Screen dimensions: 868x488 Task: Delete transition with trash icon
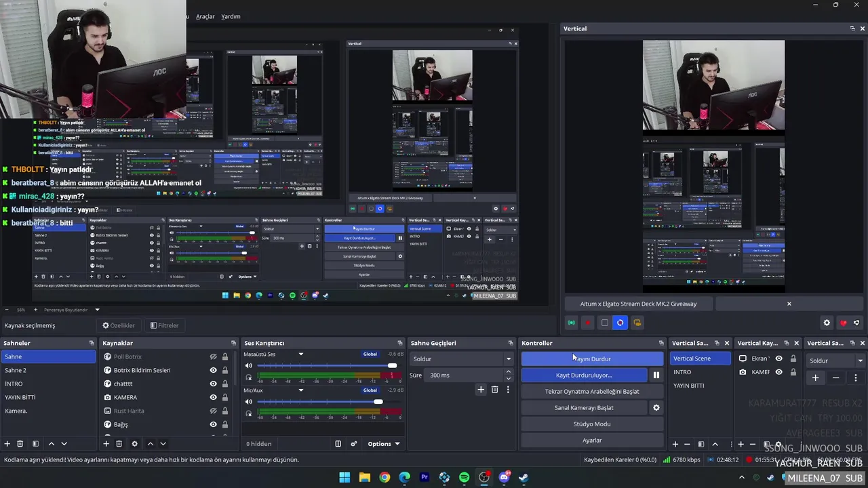pyautogui.click(x=494, y=390)
